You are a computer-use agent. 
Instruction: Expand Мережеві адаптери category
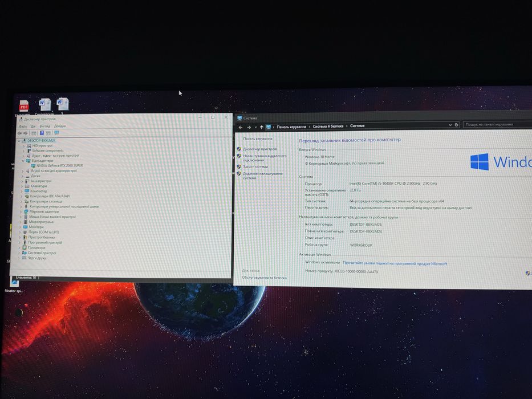click(x=21, y=211)
